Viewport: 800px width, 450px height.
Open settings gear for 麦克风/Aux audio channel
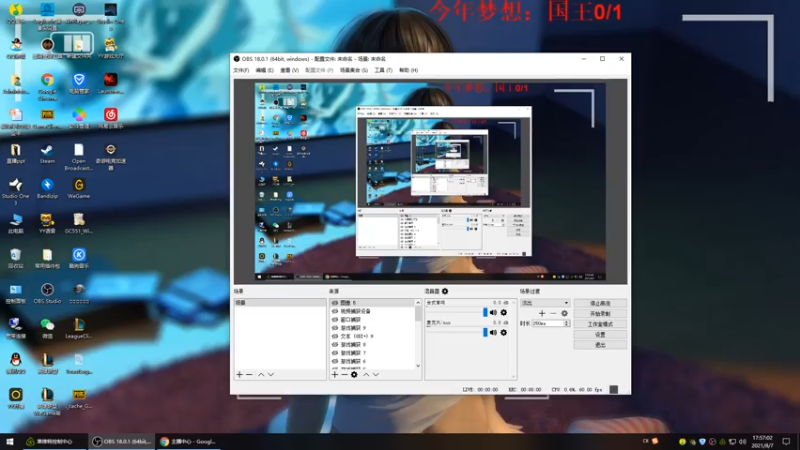pos(504,333)
